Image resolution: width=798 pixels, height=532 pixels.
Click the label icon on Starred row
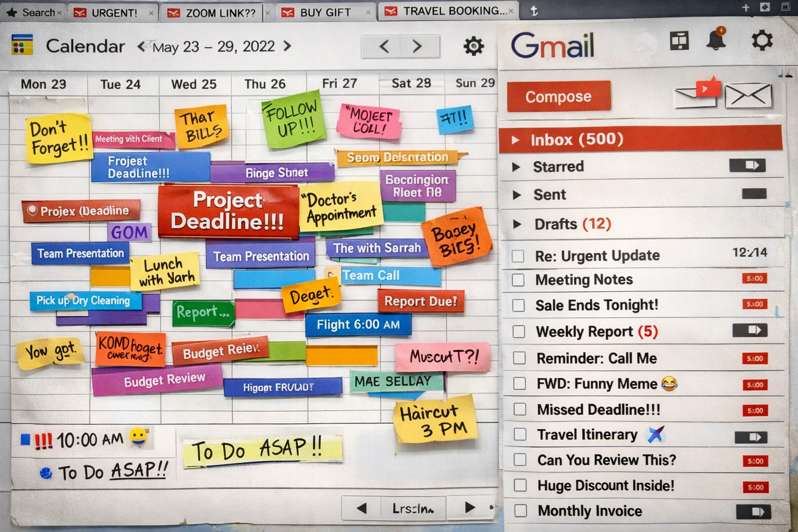tap(748, 165)
